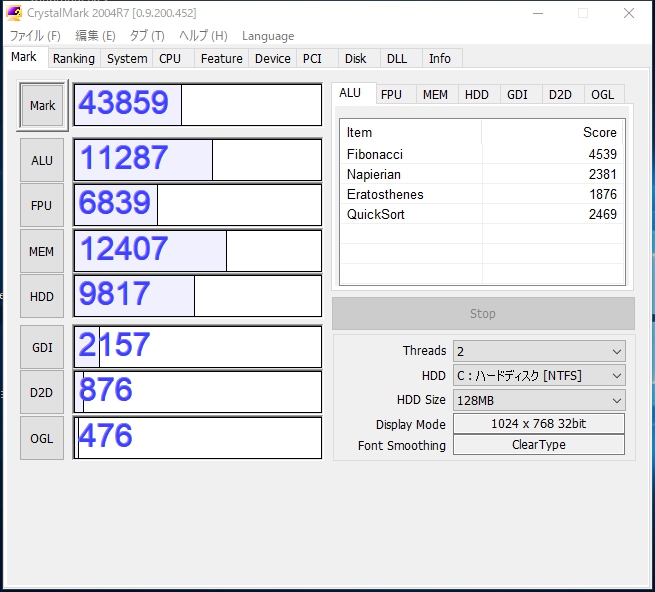Click the CrystalMark app icon in title bar
Screen dimensions: 655x592
coord(14,13)
